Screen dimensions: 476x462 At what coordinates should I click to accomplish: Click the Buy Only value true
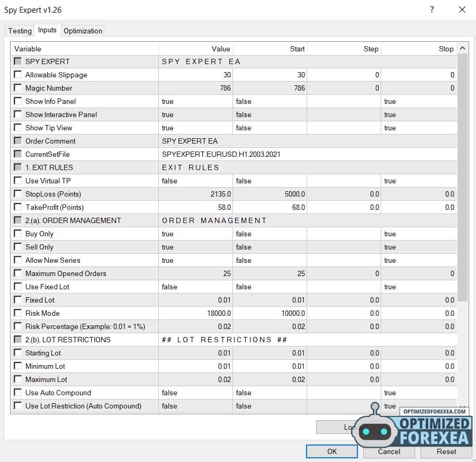click(x=196, y=234)
